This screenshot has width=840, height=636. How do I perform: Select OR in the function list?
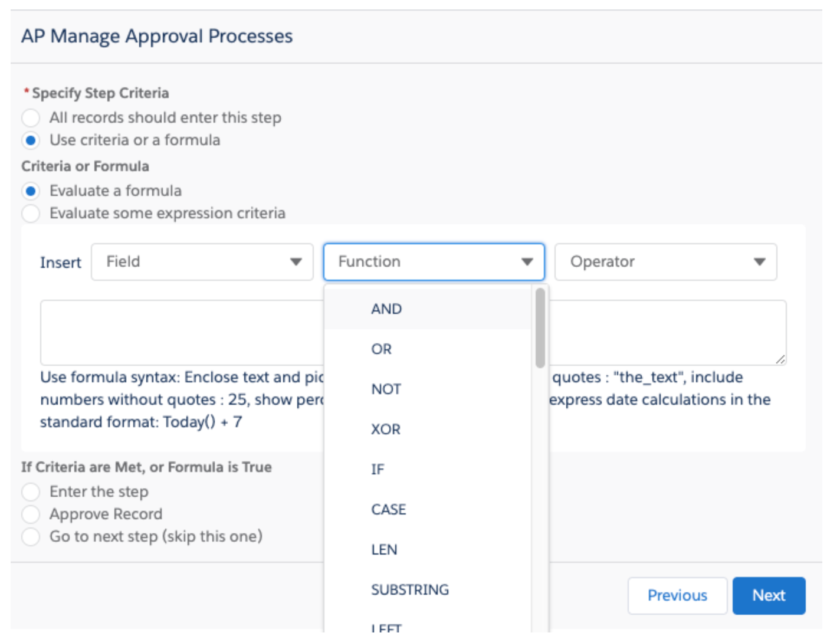[382, 349]
